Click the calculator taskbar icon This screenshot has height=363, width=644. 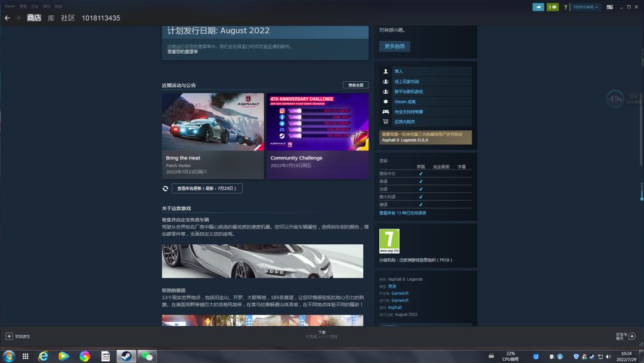[x=106, y=356]
